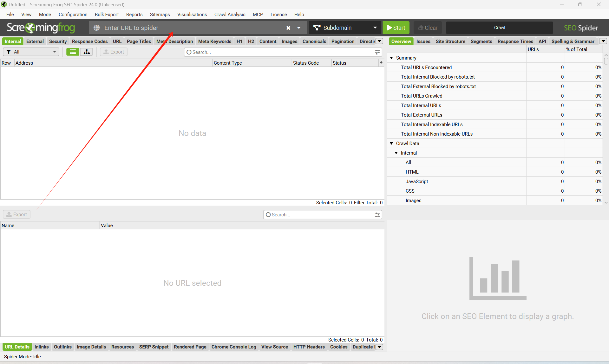Open the MCP menu
This screenshot has width=609, height=364.
tap(258, 15)
